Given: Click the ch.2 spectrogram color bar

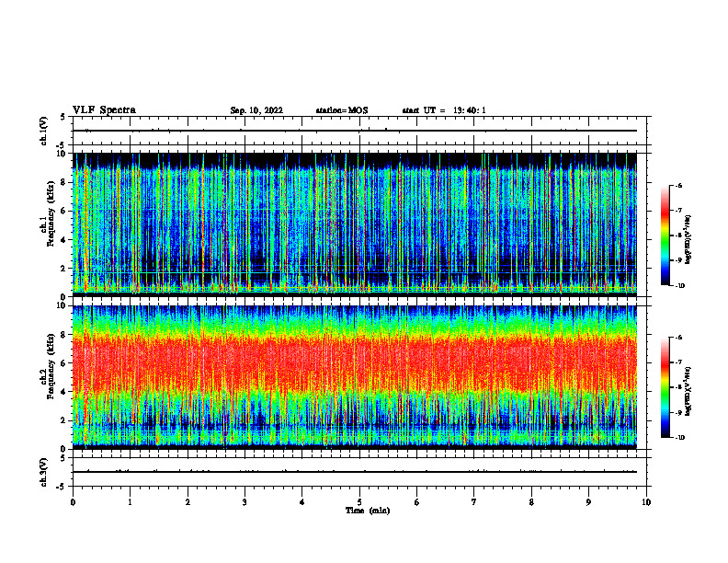Looking at the screenshot, I should click(665, 387).
